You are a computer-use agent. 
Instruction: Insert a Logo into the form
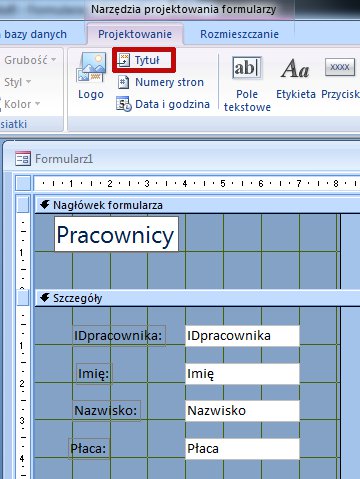[x=91, y=76]
